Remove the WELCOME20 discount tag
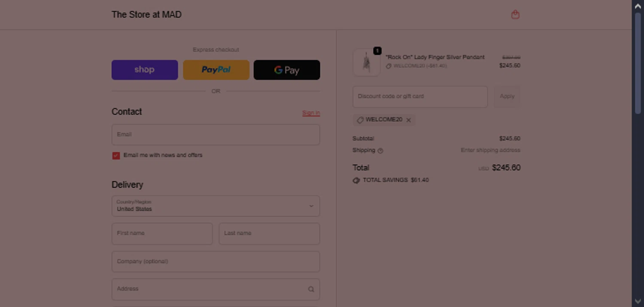Viewport: 644px width, 307px height. tap(409, 120)
